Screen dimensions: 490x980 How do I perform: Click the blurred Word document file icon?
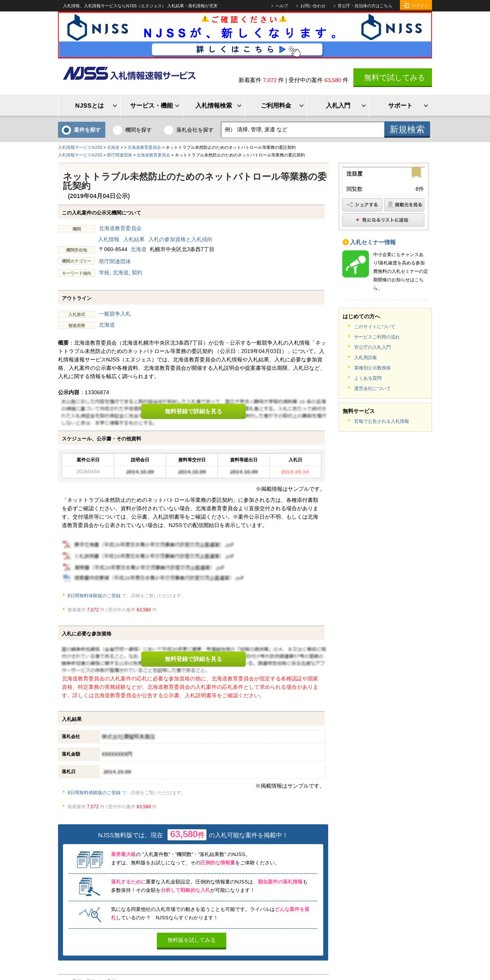[x=66, y=578]
